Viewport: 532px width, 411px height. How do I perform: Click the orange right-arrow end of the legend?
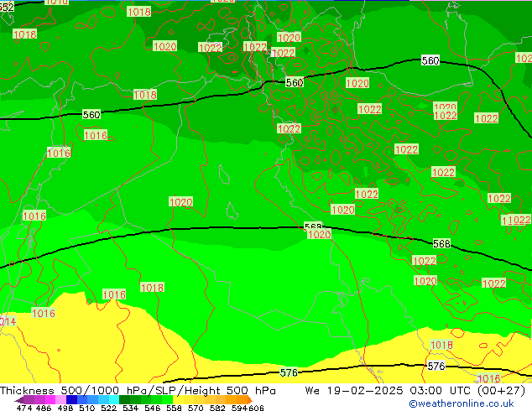point(250,400)
